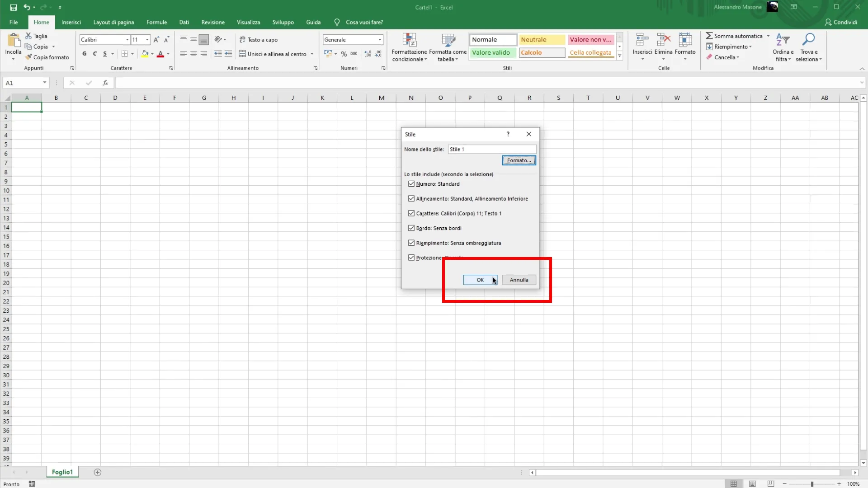This screenshot has width=868, height=488.
Task: Expand the font size dropdown
Action: pyautogui.click(x=147, y=40)
